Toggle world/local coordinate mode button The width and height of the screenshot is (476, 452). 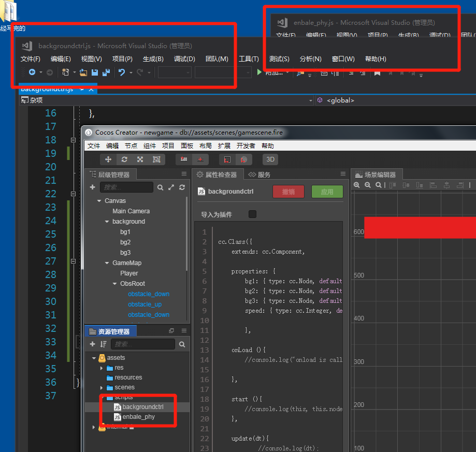tap(243, 159)
